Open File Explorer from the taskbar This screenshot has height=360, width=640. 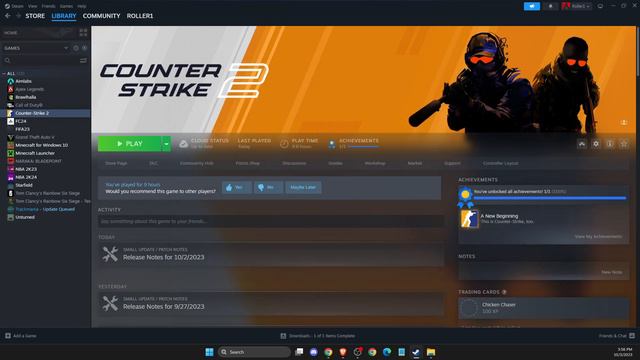coord(431,352)
